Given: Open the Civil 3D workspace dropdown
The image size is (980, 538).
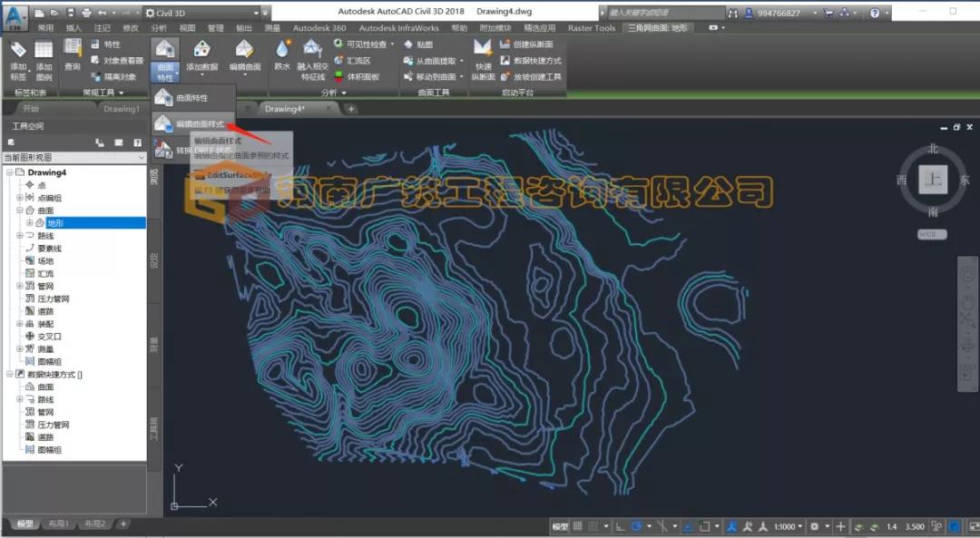Looking at the screenshot, I should tap(201, 13).
